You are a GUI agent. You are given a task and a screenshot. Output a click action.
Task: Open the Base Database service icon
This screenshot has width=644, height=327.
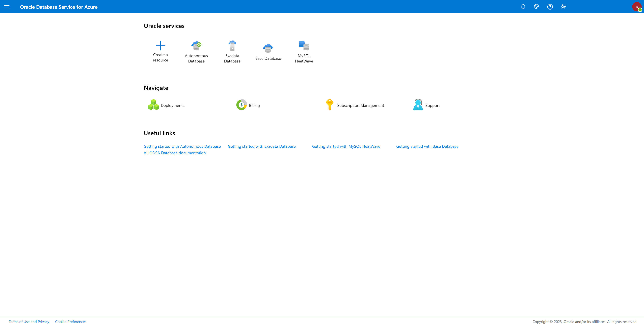point(268,48)
